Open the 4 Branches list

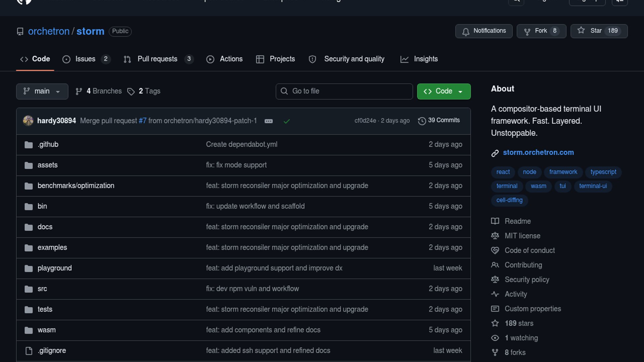click(x=99, y=91)
